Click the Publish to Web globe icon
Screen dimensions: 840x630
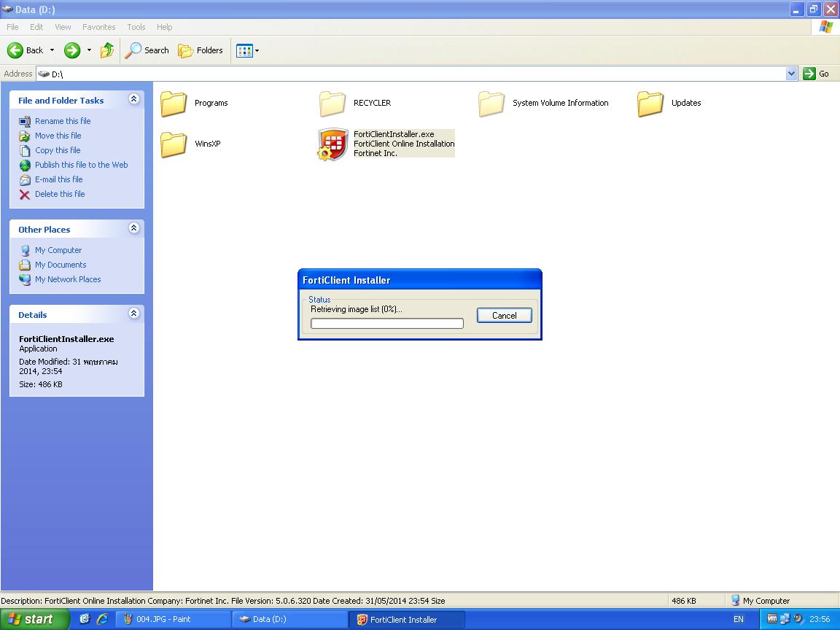pos(25,166)
